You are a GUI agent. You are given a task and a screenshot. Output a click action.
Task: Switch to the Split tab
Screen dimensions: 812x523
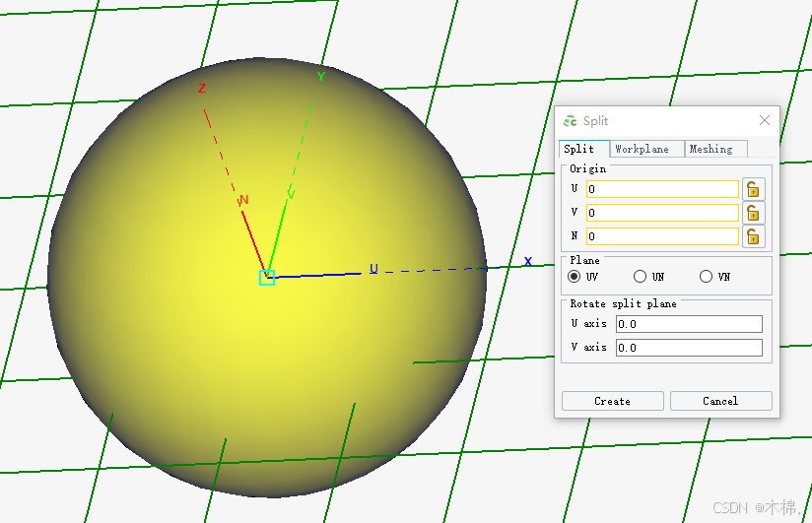tap(584, 149)
